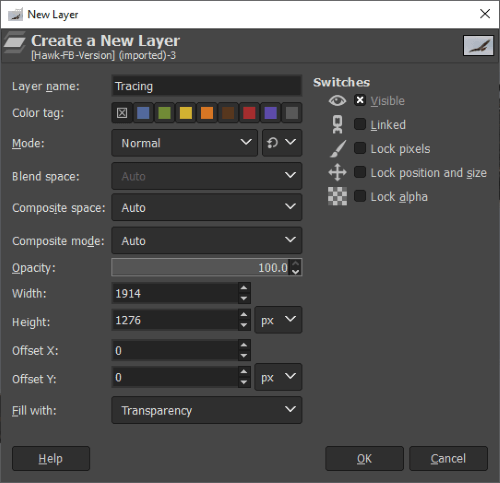This screenshot has width=500, height=483.
Task: Click the paintbrush icon beside Lock pixels
Action: [x=338, y=149]
